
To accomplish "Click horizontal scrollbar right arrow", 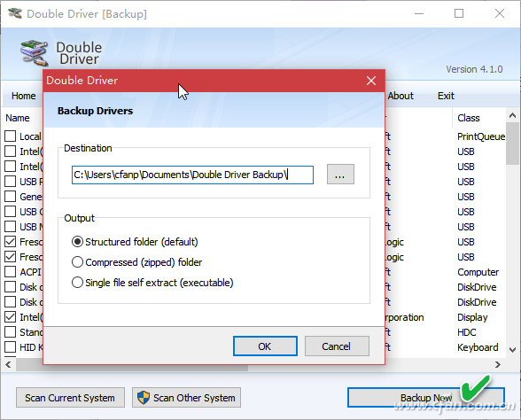I will pyautogui.click(x=497, y=365).
